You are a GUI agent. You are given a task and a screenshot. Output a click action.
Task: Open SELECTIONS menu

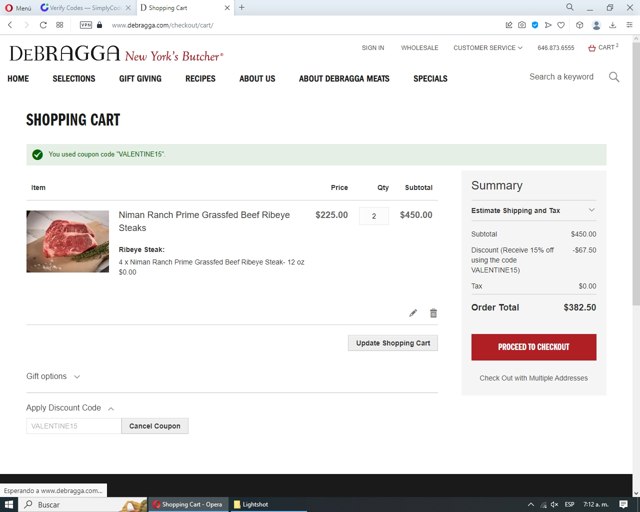tap(74, 78)
